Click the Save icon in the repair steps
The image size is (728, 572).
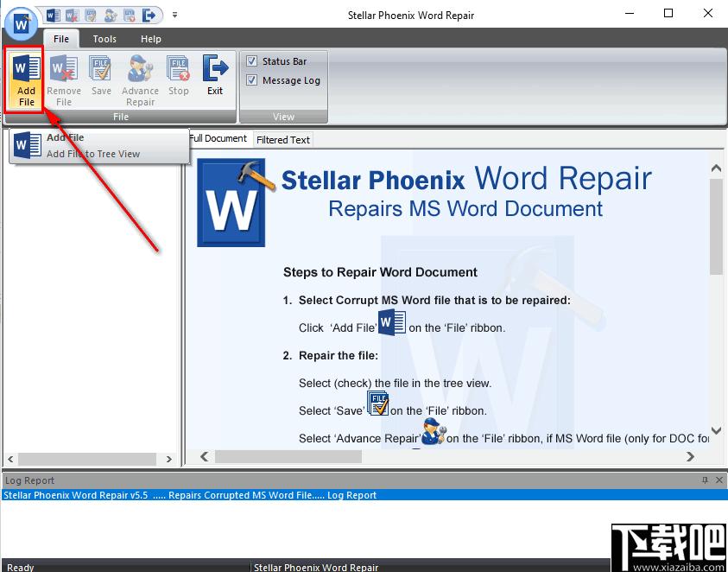(x=377, y=403)
